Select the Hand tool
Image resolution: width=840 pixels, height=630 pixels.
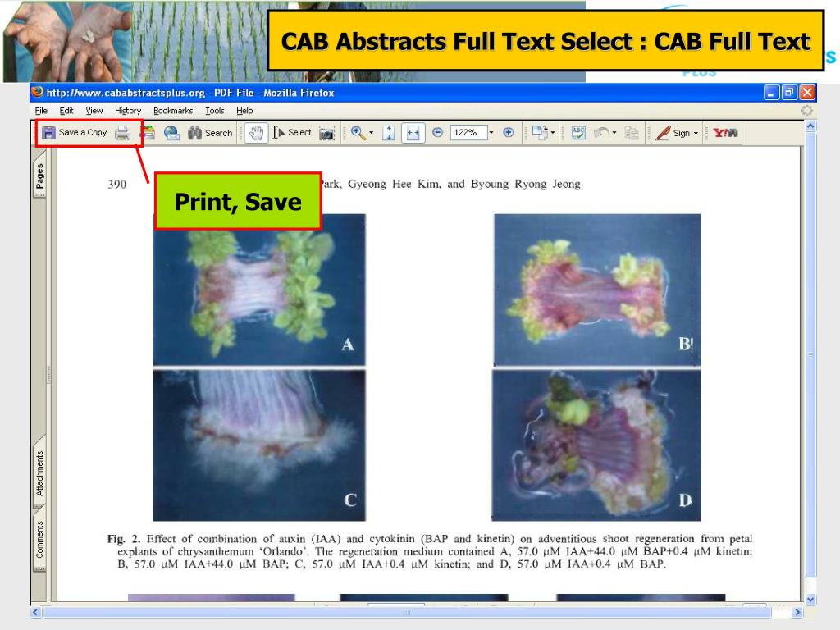click(256, 133)
